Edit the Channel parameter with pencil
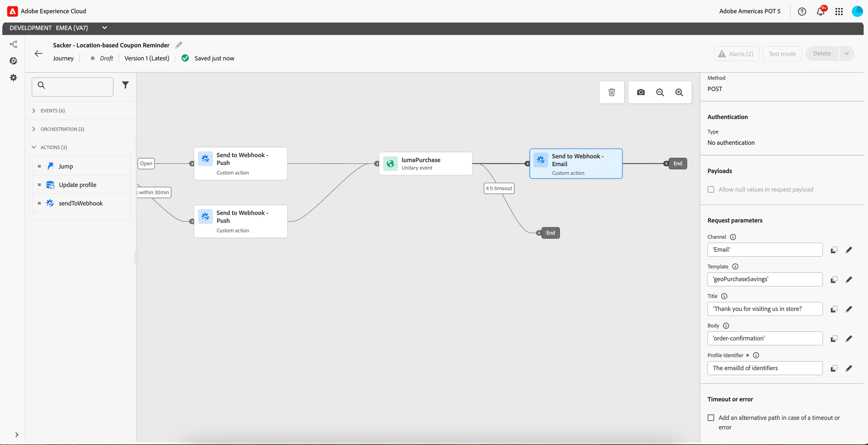 (849, 250)
